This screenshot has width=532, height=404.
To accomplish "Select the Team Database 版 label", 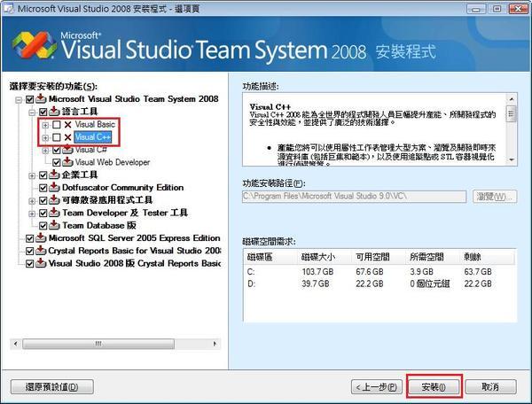I will [99, 225].
